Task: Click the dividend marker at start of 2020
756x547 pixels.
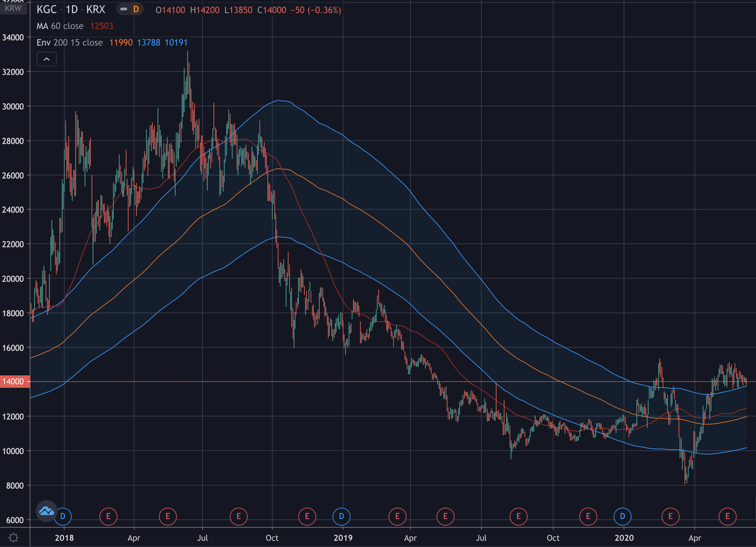Action: tap(622, 516)
